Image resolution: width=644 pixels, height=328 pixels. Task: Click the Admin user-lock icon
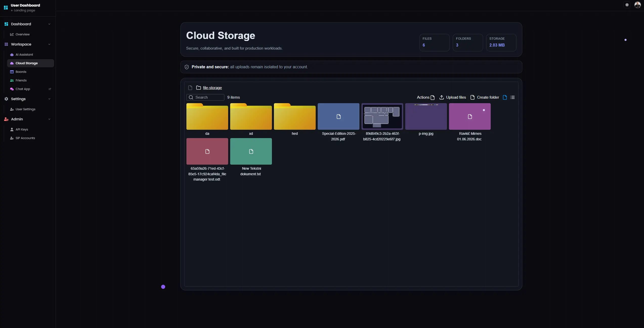tap(6, 119)
